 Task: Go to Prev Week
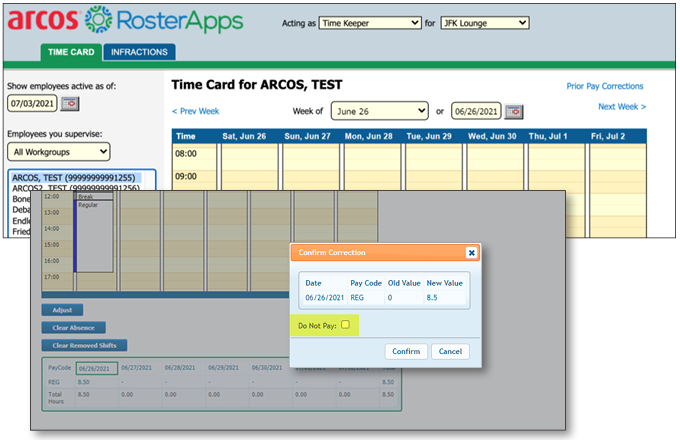(x=195, y=111)
